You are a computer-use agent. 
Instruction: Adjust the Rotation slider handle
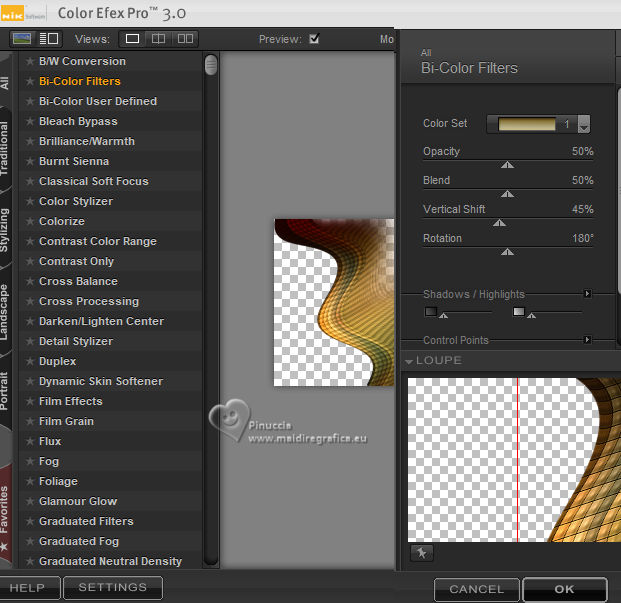tap(507, 252)
